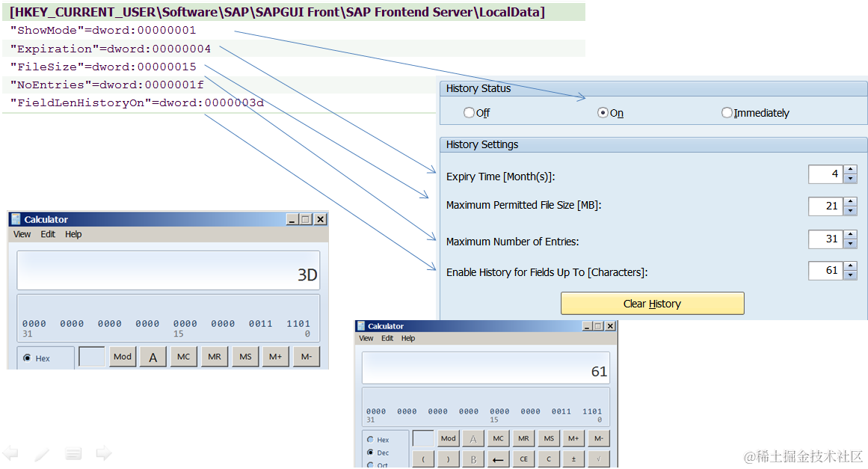Click the HKEY_CURRENT_USER registry key path
Screen dimensions: 868x469
click(x=277, y=12)
